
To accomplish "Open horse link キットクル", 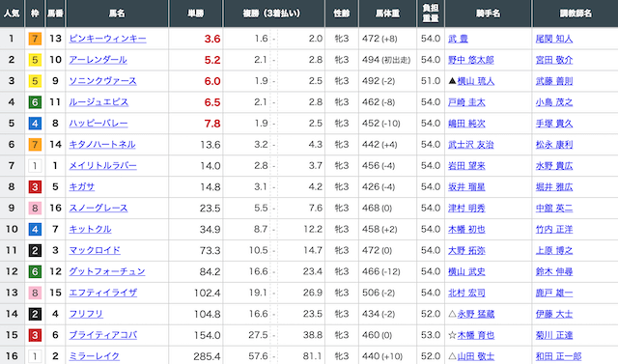I will click(x=90, y=229).
